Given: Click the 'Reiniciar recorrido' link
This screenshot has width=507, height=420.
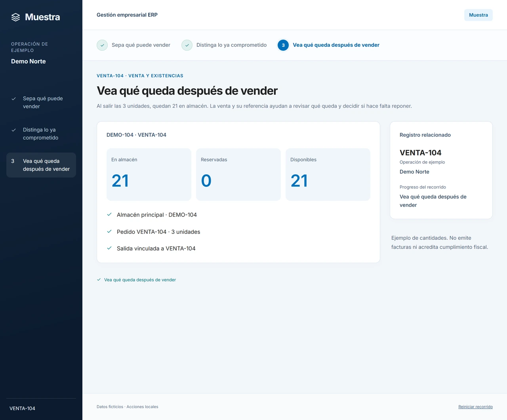Looking at the screenshot, I should [475, 407].
